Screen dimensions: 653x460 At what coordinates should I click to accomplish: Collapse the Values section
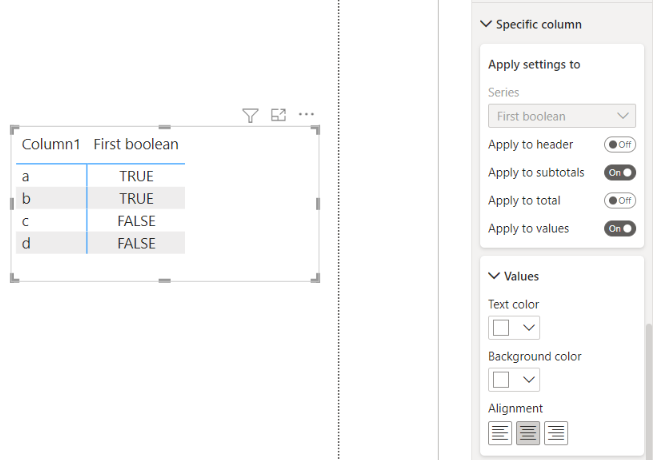pyautogui.click(x=493, y=276)
